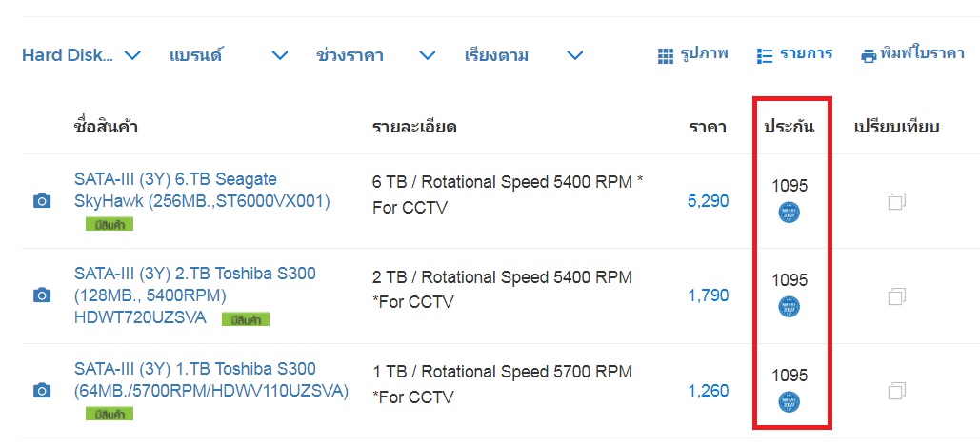The image size is (980, 448).
Task: Click the ราคา column header
Action: tap(708, 127)
